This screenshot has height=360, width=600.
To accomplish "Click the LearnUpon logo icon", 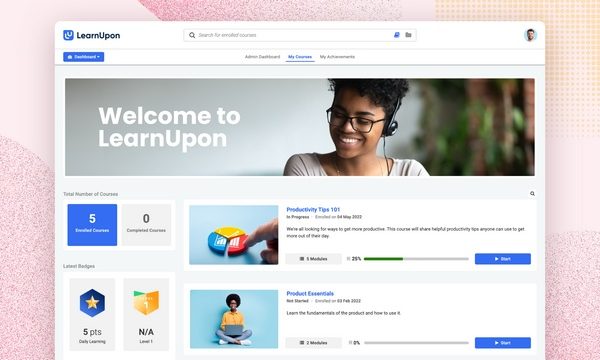I will click(x=68, y=35).
